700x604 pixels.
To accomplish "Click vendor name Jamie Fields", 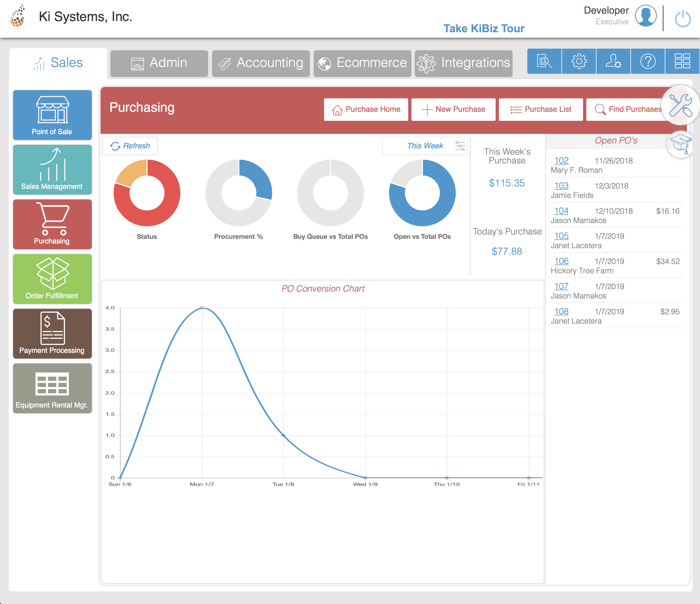I will (572, 195).
